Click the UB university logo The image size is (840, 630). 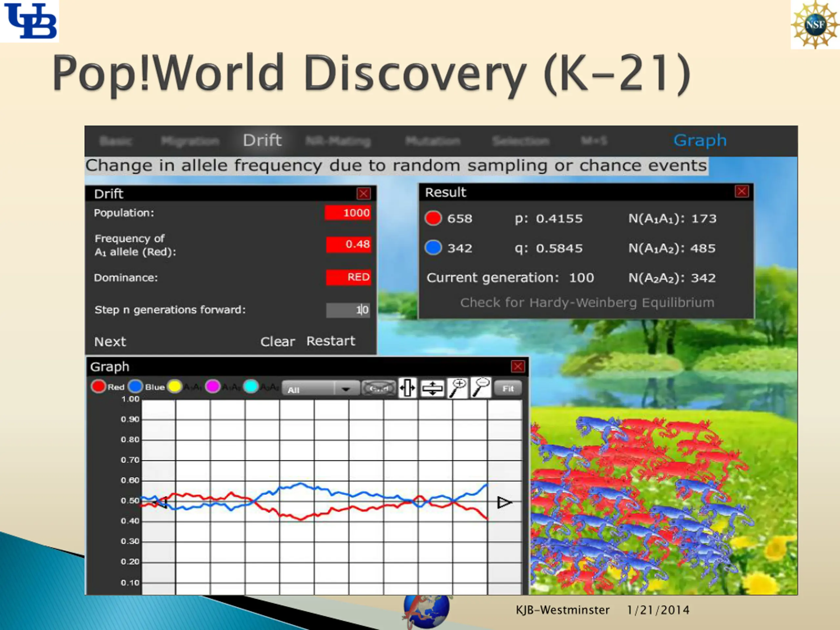pyautogui.click(x=30, y=21)
